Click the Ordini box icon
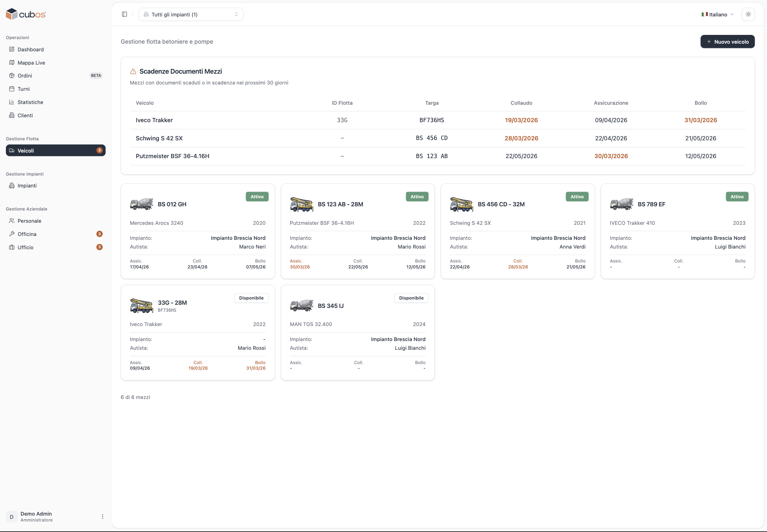767x532 pixels. click(12, 75)
